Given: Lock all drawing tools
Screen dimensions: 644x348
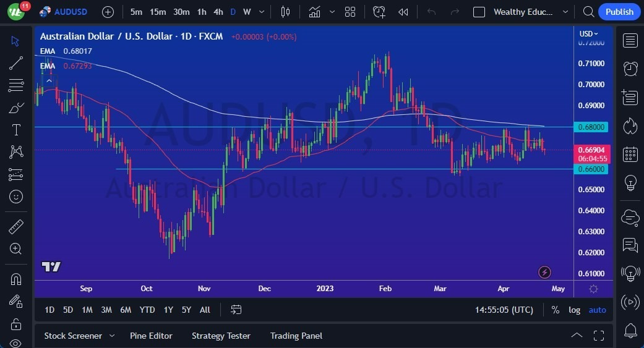Looking at the screenshot, I should (15, 324).
